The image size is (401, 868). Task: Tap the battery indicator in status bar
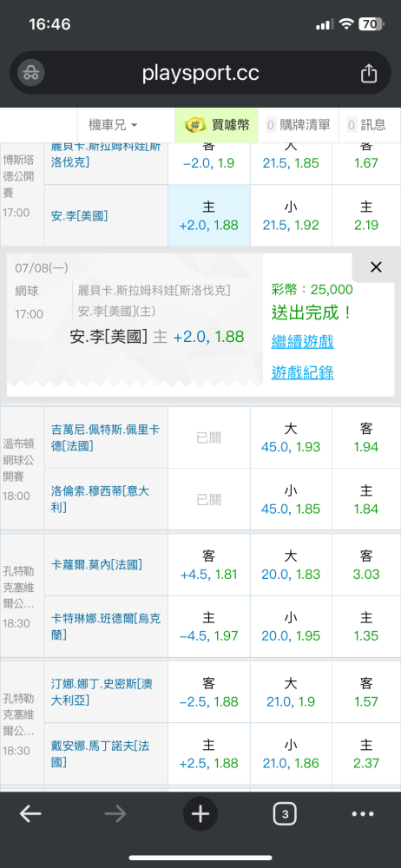click(371, 23)
